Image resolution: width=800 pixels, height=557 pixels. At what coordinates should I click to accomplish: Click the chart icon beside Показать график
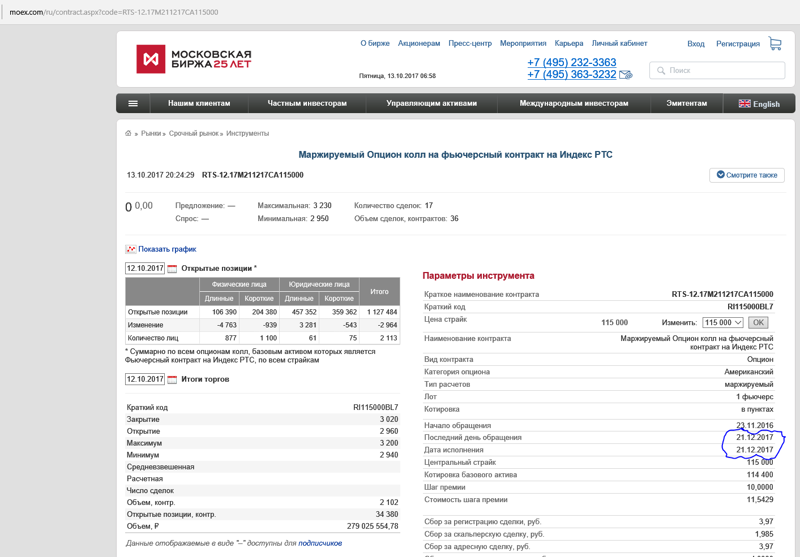point(130,249)
